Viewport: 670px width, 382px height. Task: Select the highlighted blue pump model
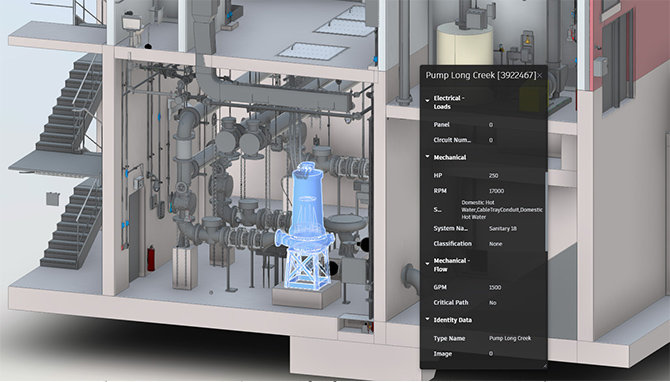tap(306, 226)
